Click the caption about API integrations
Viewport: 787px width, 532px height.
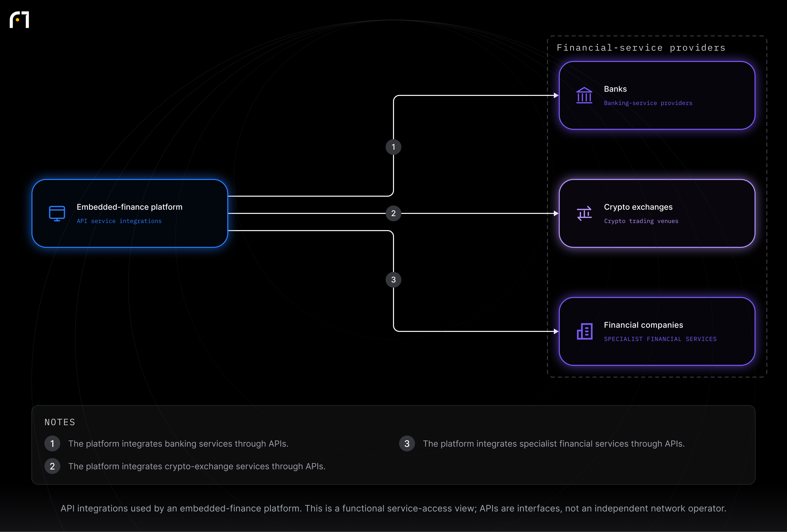(393, 508)
